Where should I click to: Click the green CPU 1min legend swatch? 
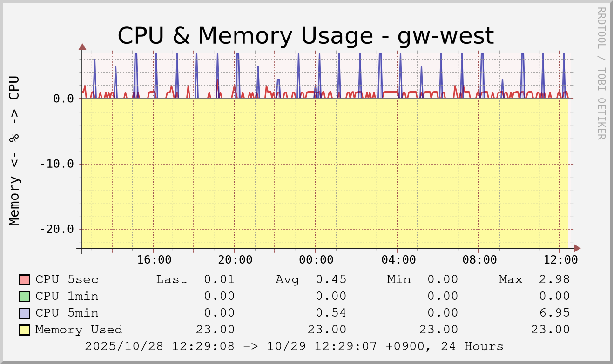pos(24,297)
